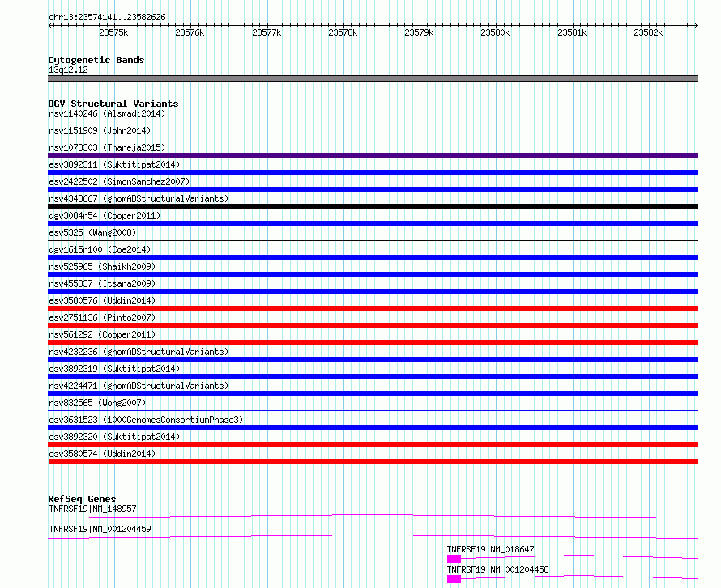721x588 pixels.
Task: Select the DGV Structural Variants track title
Action: [113, 104]
